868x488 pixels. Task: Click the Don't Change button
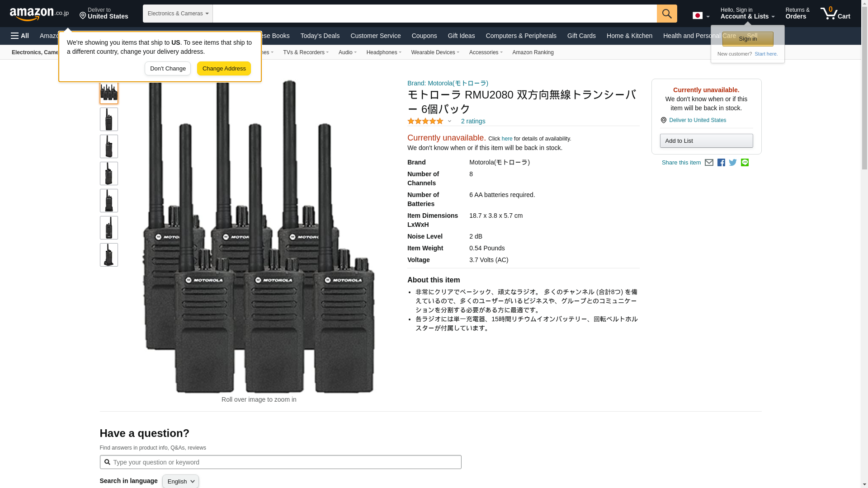pos(167,69)
